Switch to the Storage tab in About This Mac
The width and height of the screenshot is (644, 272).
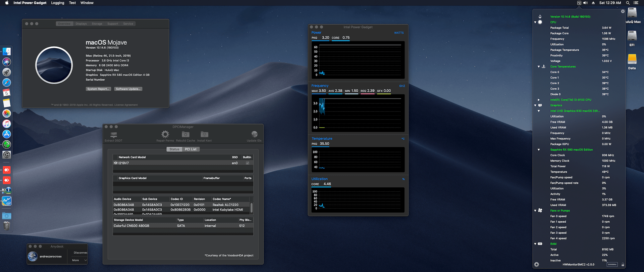[97, 24]
